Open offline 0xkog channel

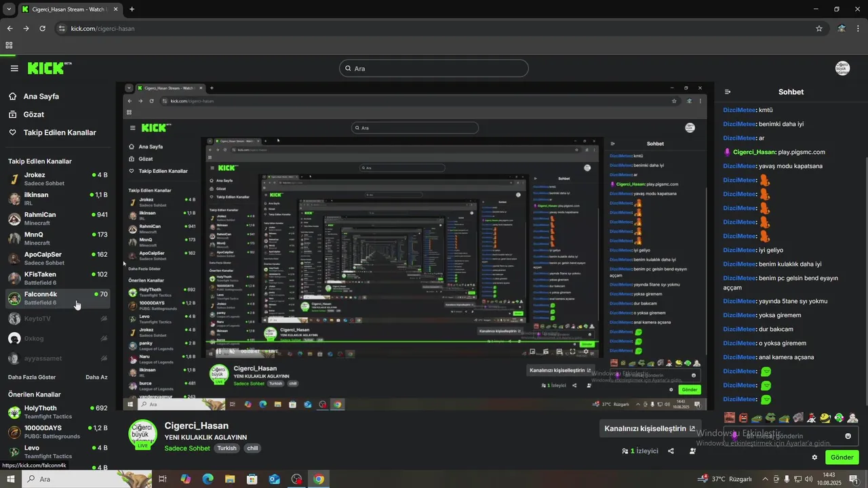pyautogui.click(x=58, y=338)
